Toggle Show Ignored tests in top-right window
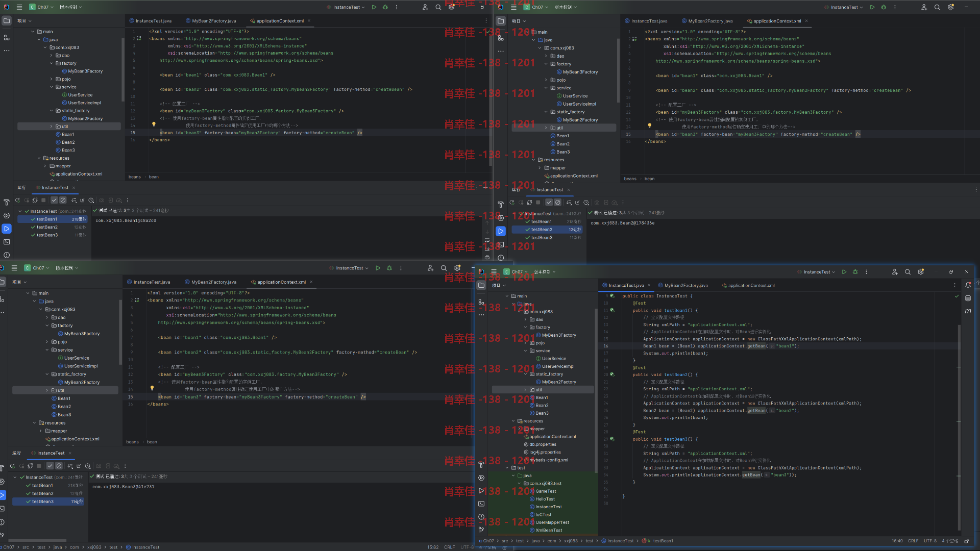This screenshot has width=980, height=551. (x=557, y=203)
